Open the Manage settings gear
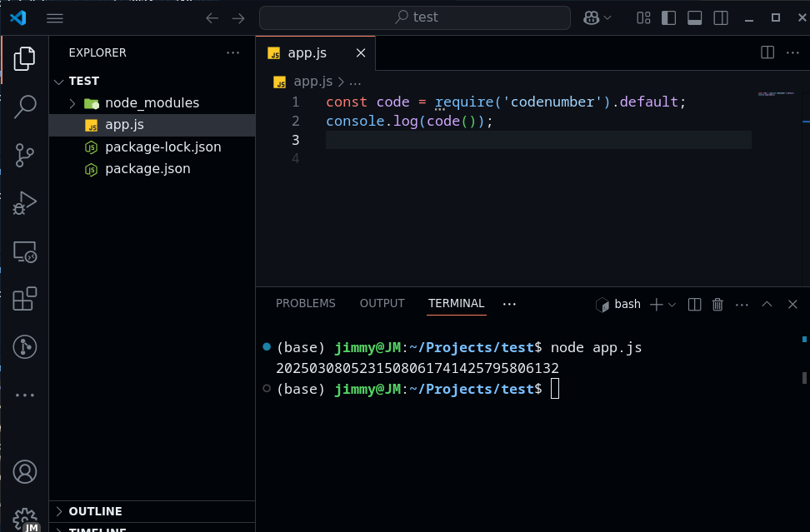810x532 pixels. pos(24,518)
